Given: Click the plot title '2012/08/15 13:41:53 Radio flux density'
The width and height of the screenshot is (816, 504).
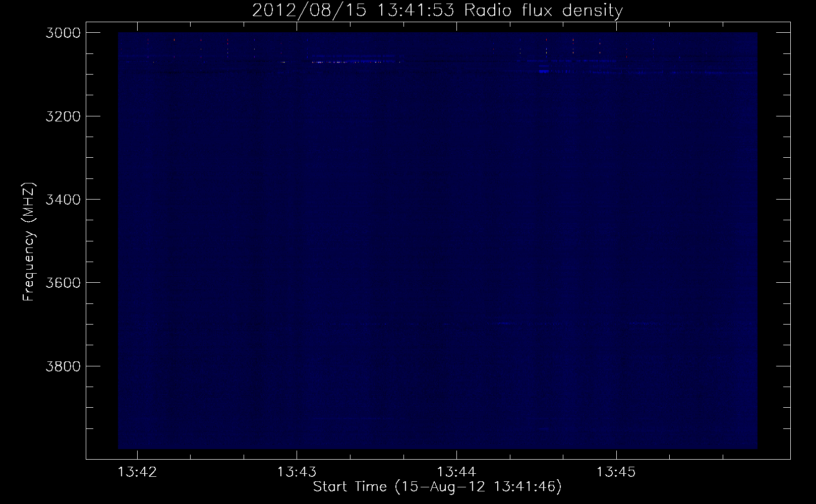Looking at the screenshot, I should pyautogui.click(x=437, y=11).
